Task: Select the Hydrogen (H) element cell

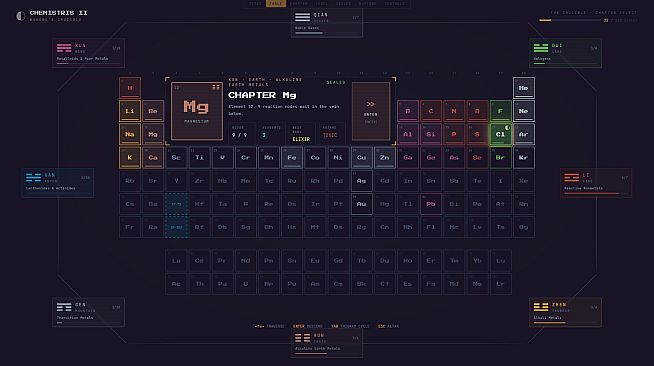Action: [x=130, y=88]
